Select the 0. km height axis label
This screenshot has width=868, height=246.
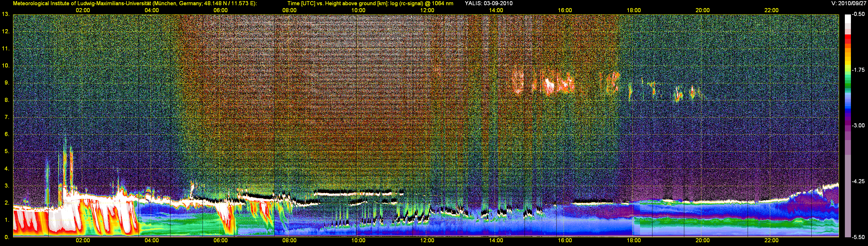(7, 237)
